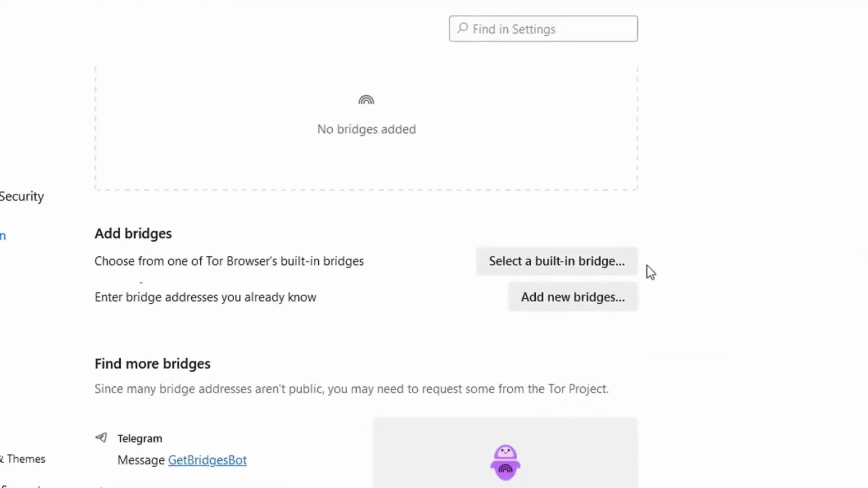The width and height of the screenshot is (868, 488).
Task: Click Choose from one of Tor Browser's built-in bridges text
Action: coord(229,261)
